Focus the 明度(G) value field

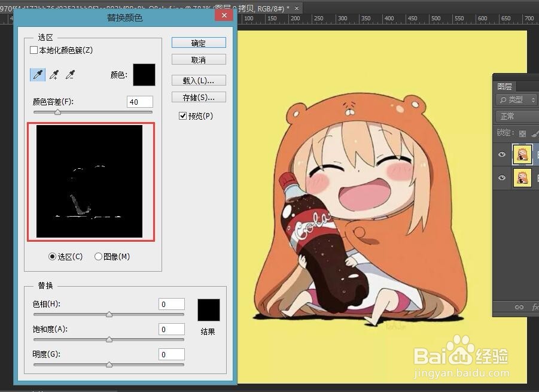pyautogui.click(x=172, y=354)
